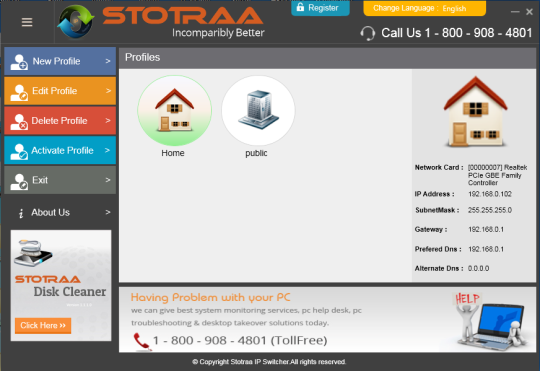Choose the Delete Profile menu item
The width and height of the screenshot is (540, 371).
[60, 121]
